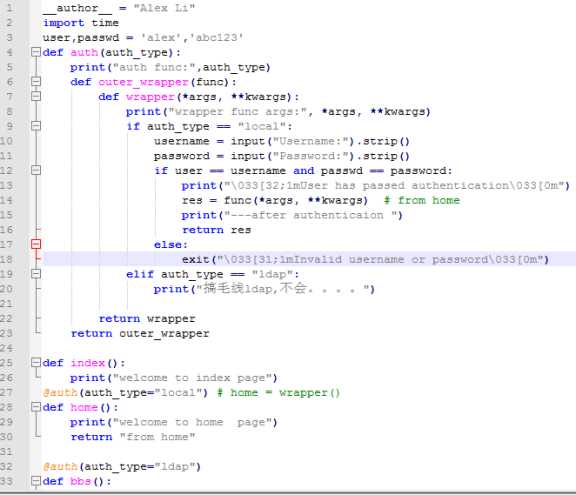
Task: Click the username = input("Username:") line
Action: coord(281,141)
